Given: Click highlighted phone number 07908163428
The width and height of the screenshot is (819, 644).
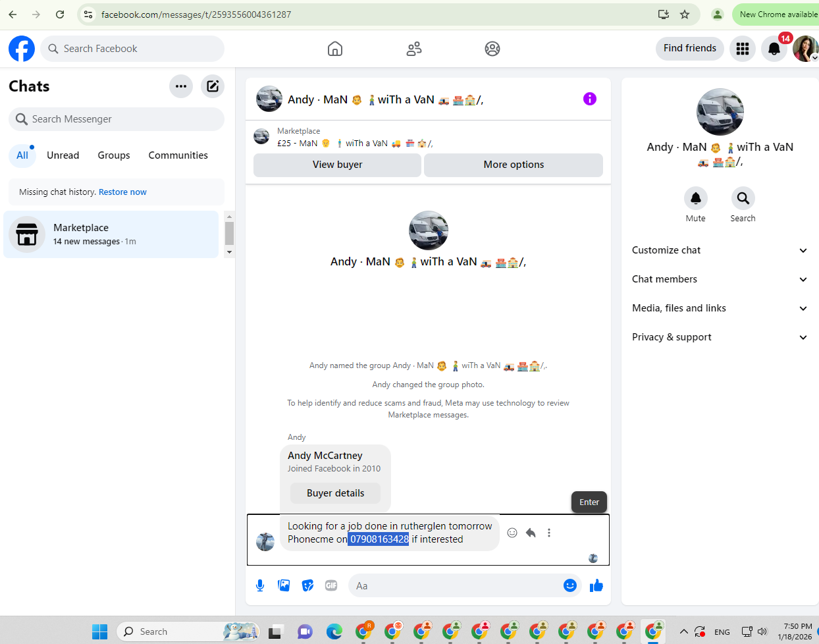Looking at the screenshot, I should tap(379, 539).
